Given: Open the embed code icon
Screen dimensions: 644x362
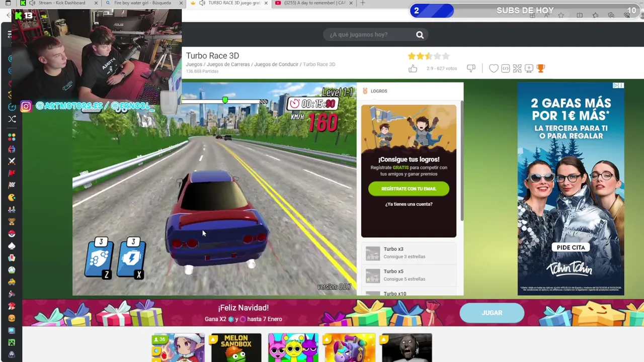Looking at the screenshot, I should [x=505, y=68].
